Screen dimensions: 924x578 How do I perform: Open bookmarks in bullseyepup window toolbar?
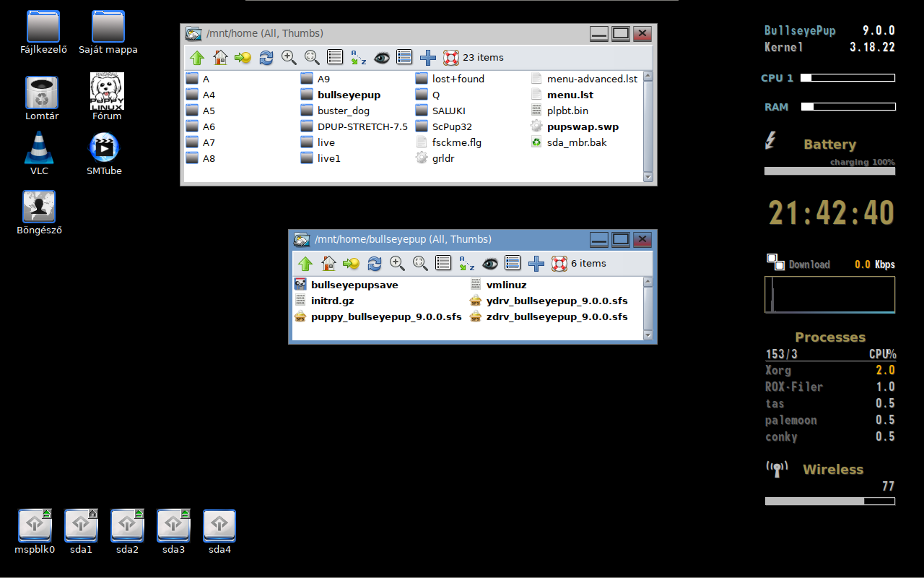click(x=351, y=264)
